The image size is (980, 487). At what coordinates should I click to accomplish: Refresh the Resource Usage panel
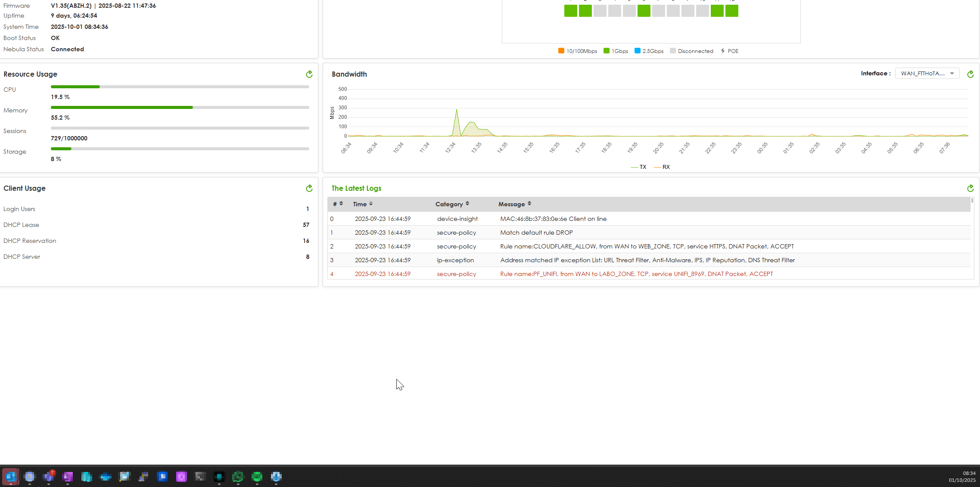click(309, 74)
